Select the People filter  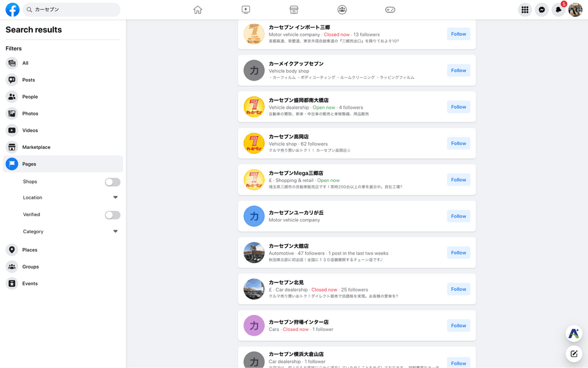tap(29, 97)
